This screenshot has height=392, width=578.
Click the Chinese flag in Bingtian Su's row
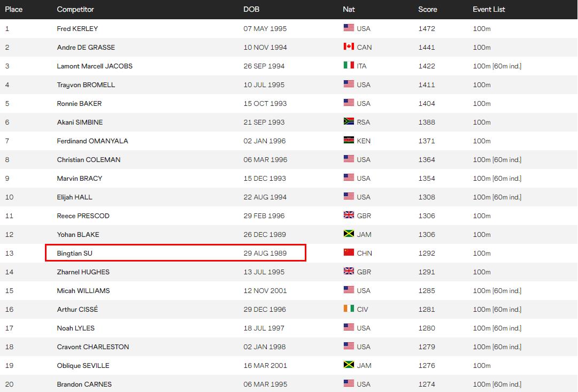click(349, 253)
